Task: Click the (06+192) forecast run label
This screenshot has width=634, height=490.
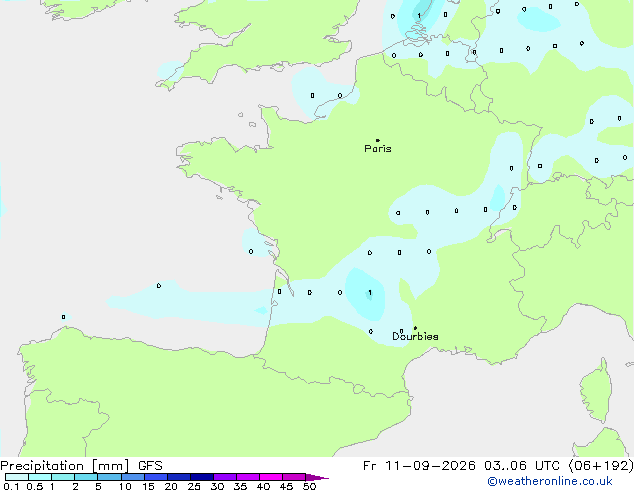Action: (x=601, y=466)
